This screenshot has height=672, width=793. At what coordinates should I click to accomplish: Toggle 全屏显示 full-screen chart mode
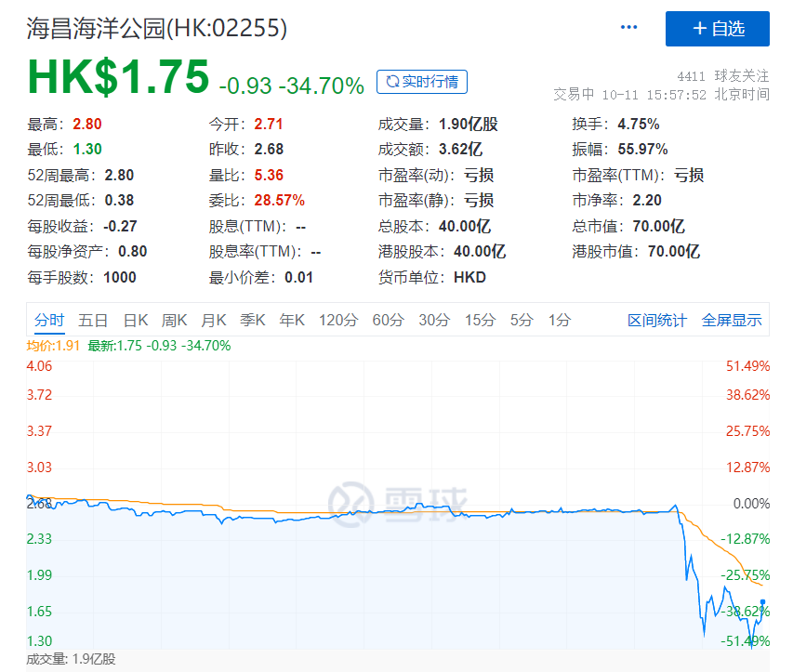point(734,319)
